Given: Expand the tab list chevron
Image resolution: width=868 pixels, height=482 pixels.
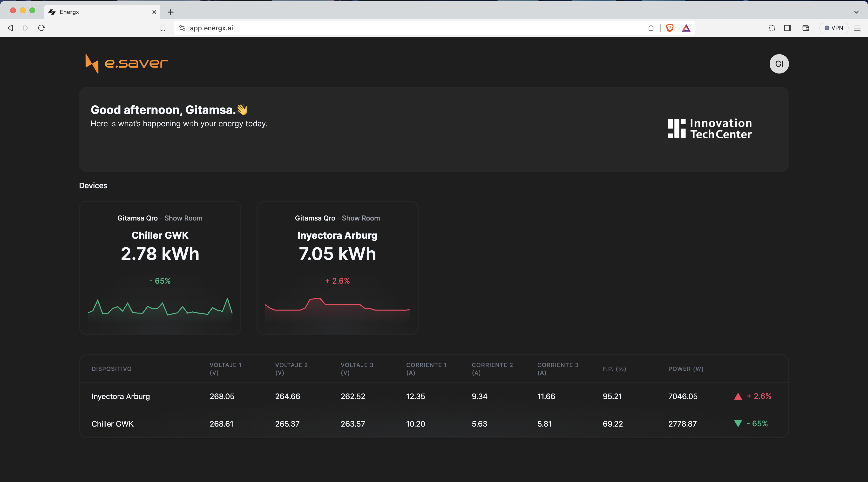Looking at the screenshot, I should 856,12.
